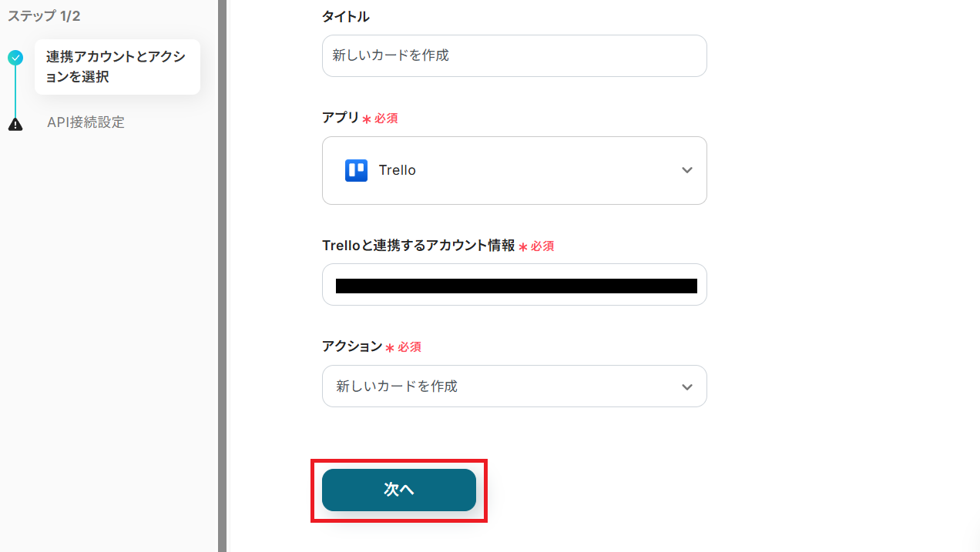Screen dimensions: 980x552
Task: Focus the タイトル input field
Action: [x=515, y=55]
